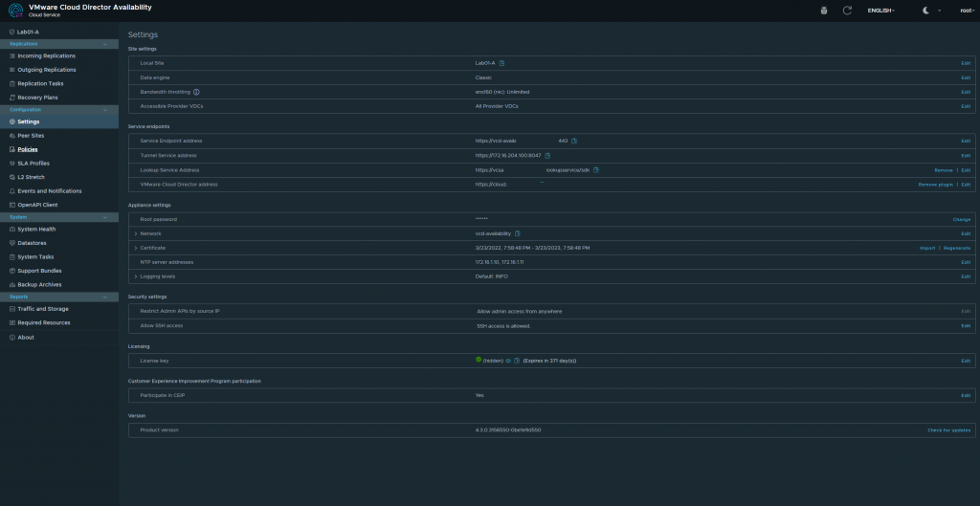Collapse the Reports sidebar section
The image size is (980, 506).
pos(105,297)
